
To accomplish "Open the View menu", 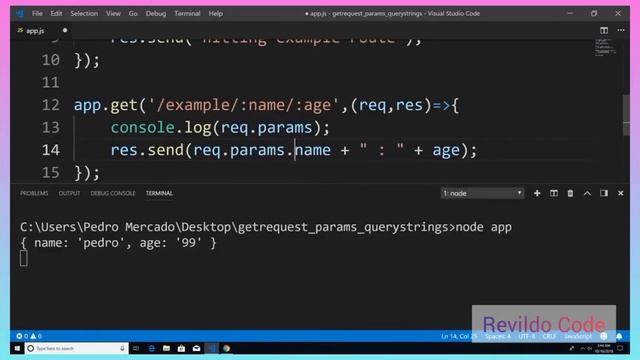I will pyautogui.click(x=113, y=13).
